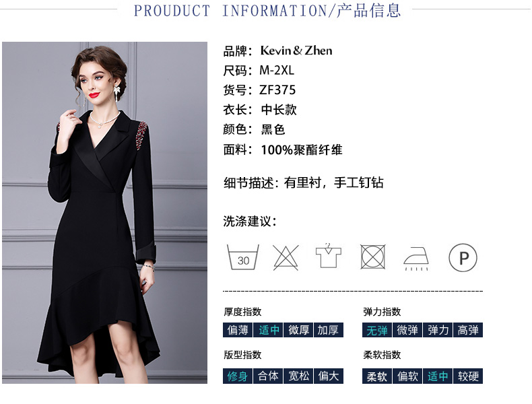Click the do-not-bleach crossed triangle icon

click(x=286, y=257)
